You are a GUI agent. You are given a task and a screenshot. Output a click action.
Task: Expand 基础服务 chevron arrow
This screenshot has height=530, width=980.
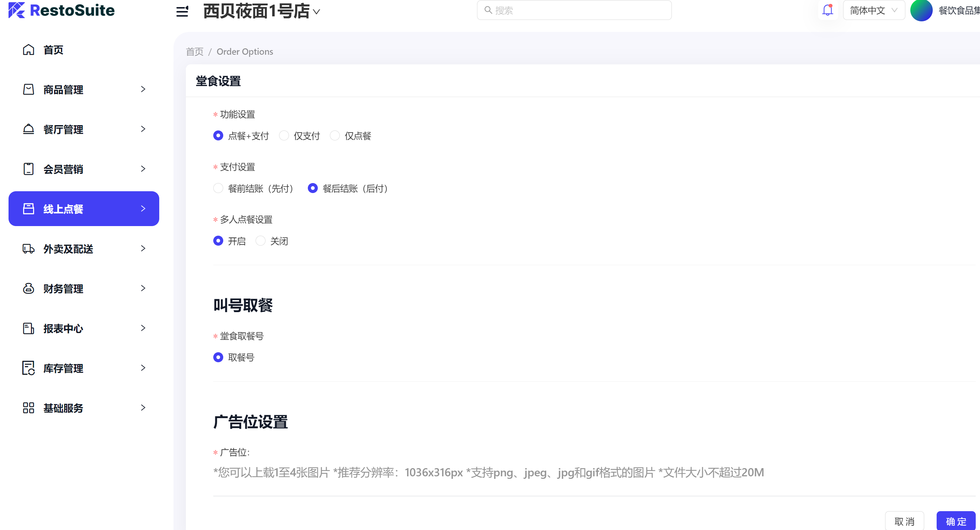click(143, 408)
